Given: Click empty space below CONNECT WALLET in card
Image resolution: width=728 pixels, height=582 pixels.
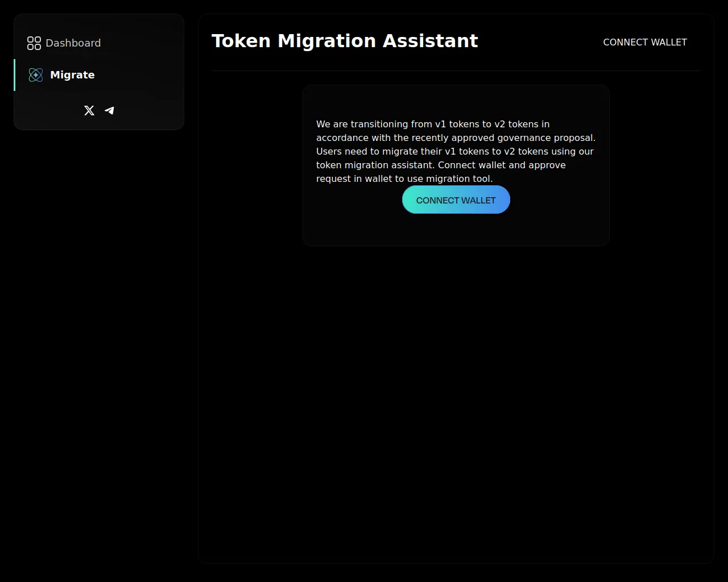Looking at the screenshot, I should 456,230.
